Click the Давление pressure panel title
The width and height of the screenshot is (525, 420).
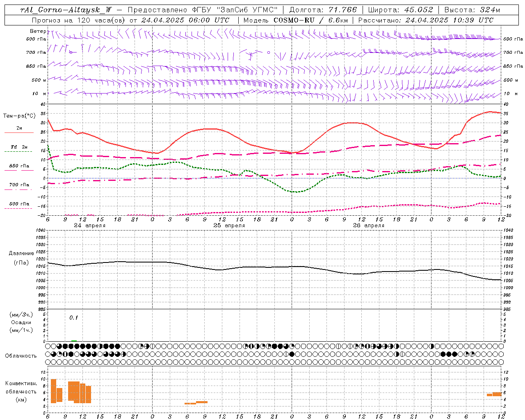tap(21, 253)
